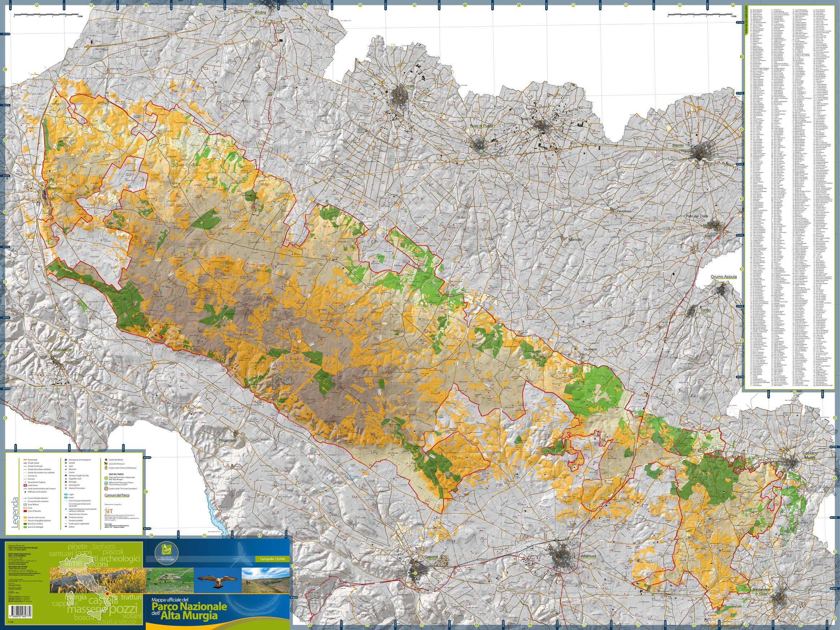Screen dimensions: 840x630
Task: Click the locality index panel
Action: click(790, 197)
